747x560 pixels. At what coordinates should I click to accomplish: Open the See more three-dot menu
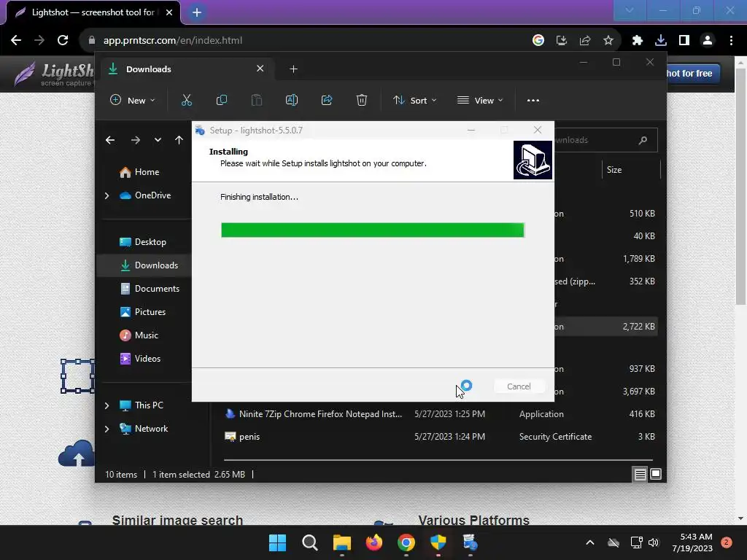coord(533,101)
